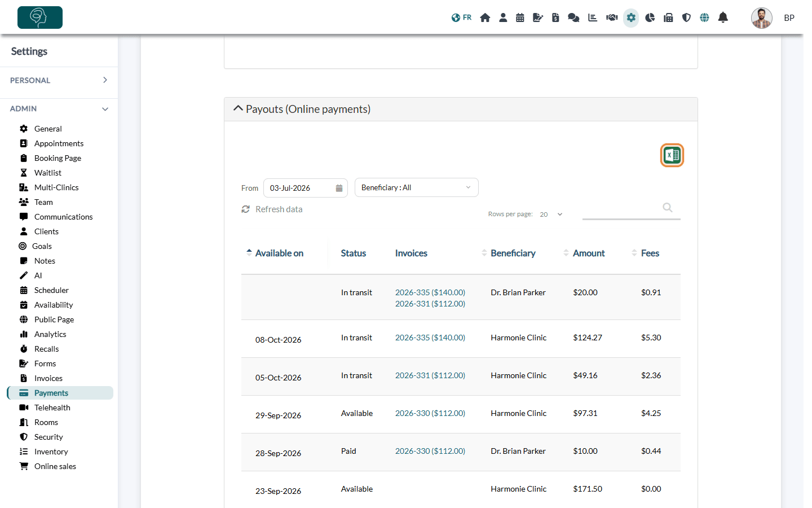This screenshot has width=812, height=508.
Task: Open Telehealth settings
Action: point(52,408)
